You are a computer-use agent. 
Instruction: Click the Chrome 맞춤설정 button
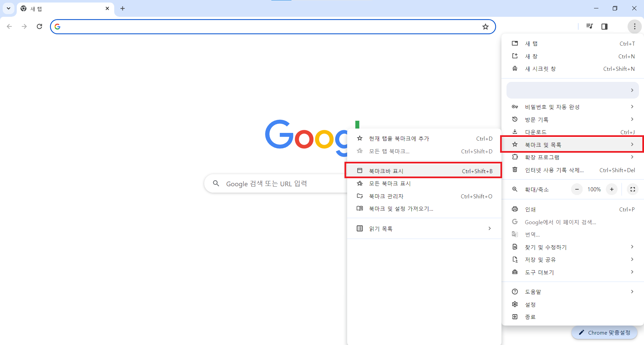click(605, 333)
